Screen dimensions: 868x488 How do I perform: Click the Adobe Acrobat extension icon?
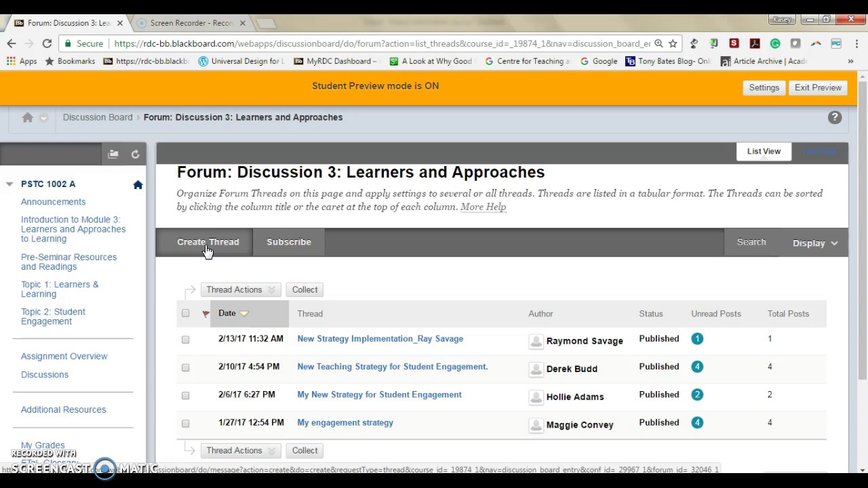click(x=755, y=43)
